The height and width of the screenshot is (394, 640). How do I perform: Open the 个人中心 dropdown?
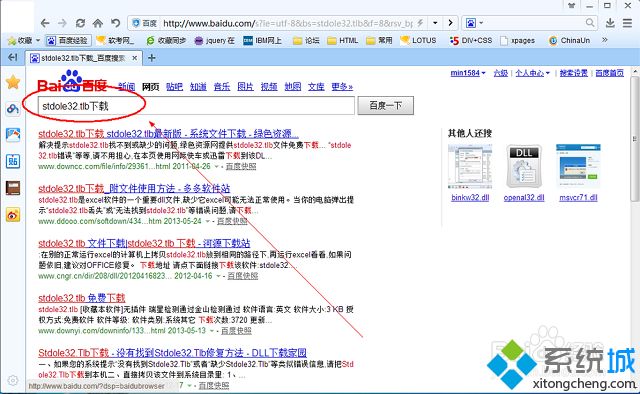(x=532, y=73)
